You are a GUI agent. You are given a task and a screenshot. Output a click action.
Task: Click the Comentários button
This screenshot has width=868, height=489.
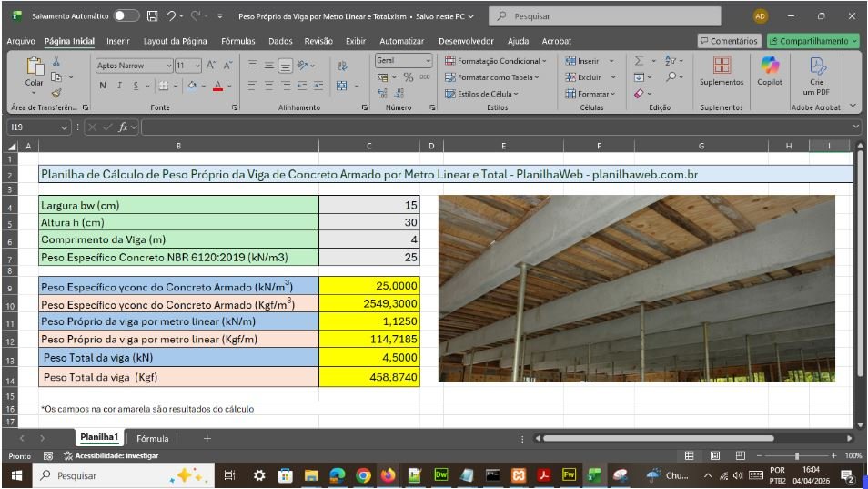coord(728,41)
